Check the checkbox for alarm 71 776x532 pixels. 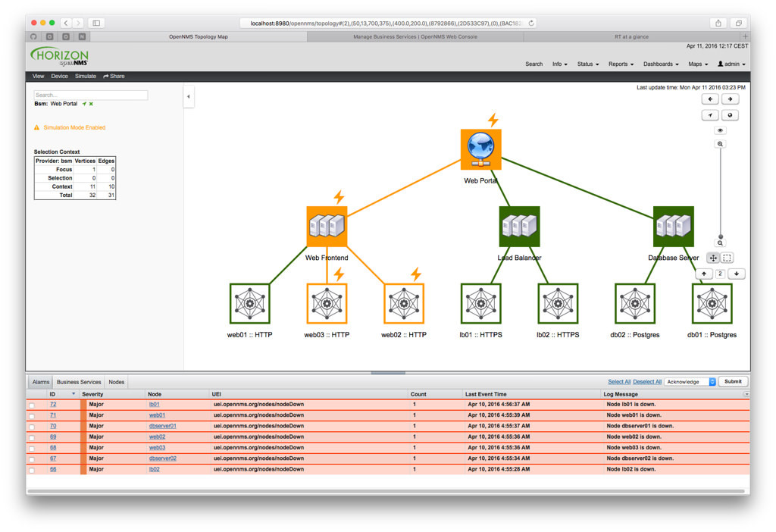(32, 416)
